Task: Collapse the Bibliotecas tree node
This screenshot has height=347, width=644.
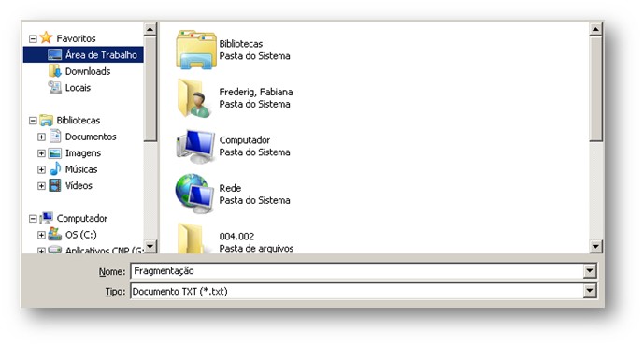Action: 33,121
